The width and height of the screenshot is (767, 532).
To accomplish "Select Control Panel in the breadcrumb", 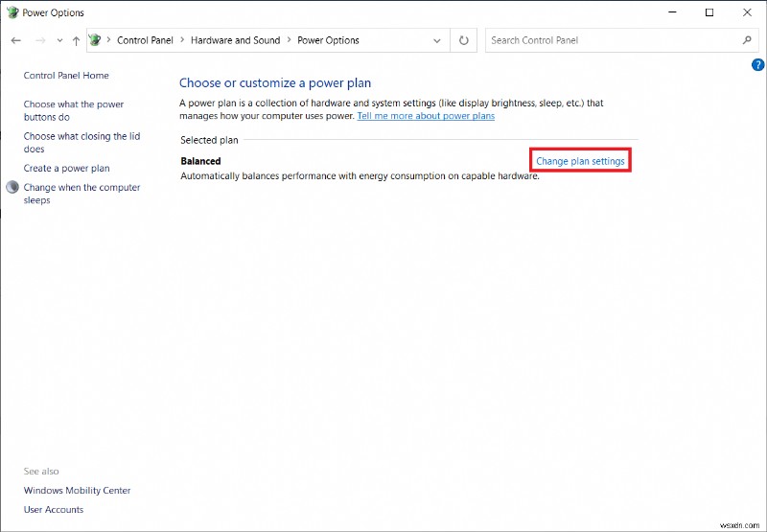I will click(145, 40).
